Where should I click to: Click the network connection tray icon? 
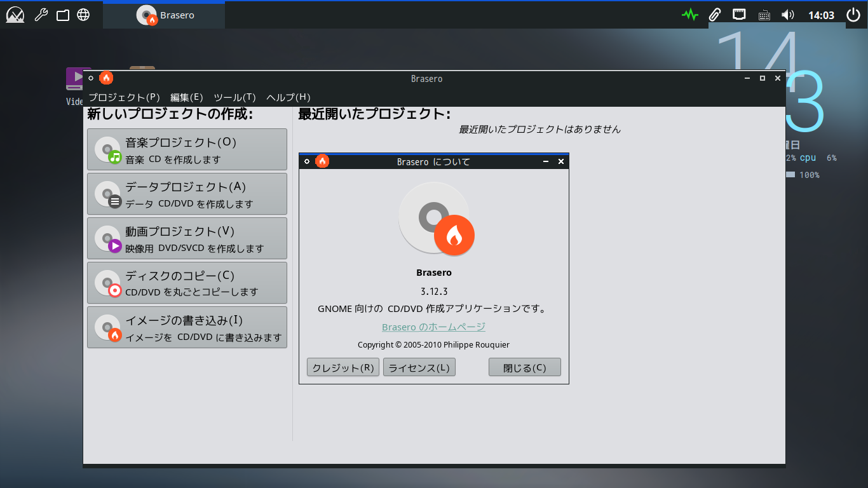coord(739,14)
